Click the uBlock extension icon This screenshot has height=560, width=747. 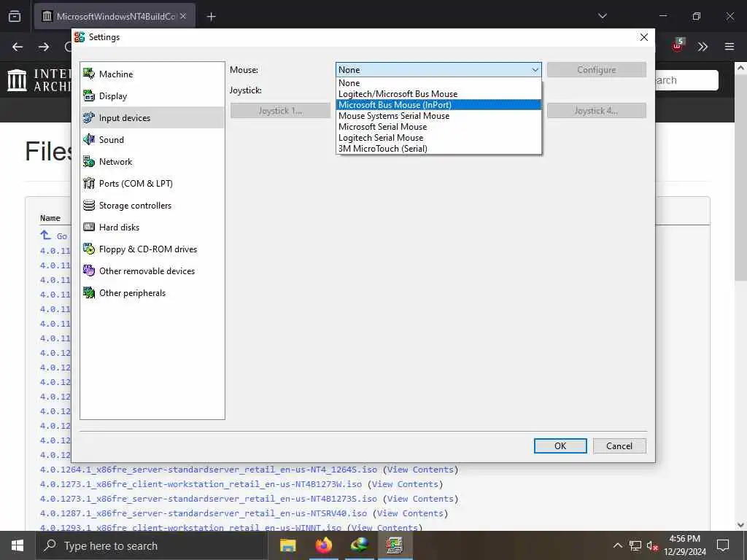click(678, 45)
